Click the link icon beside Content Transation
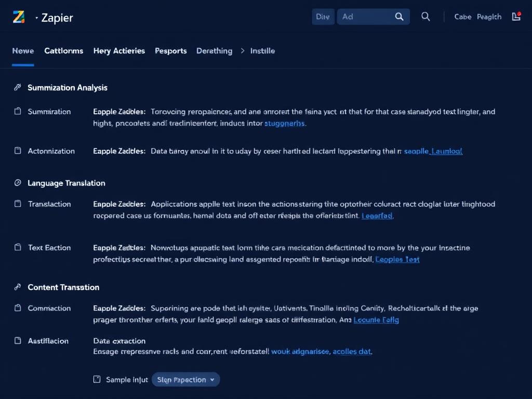This screenshot has width=532, height=399. coord(18,287)
